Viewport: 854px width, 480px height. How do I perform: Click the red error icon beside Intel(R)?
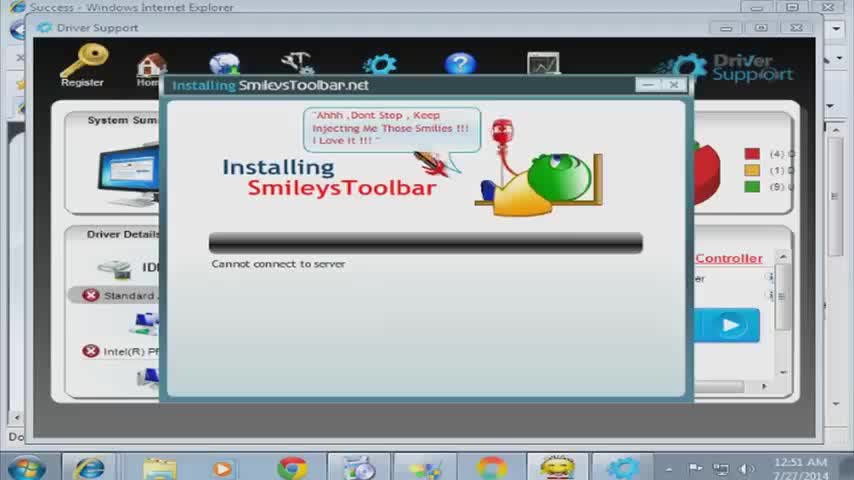click(x=90, y=351)
